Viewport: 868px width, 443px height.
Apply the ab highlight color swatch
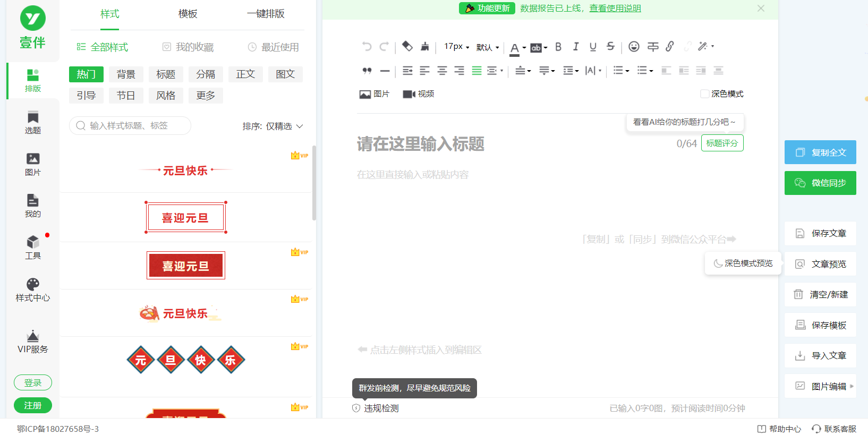[536, 48]
